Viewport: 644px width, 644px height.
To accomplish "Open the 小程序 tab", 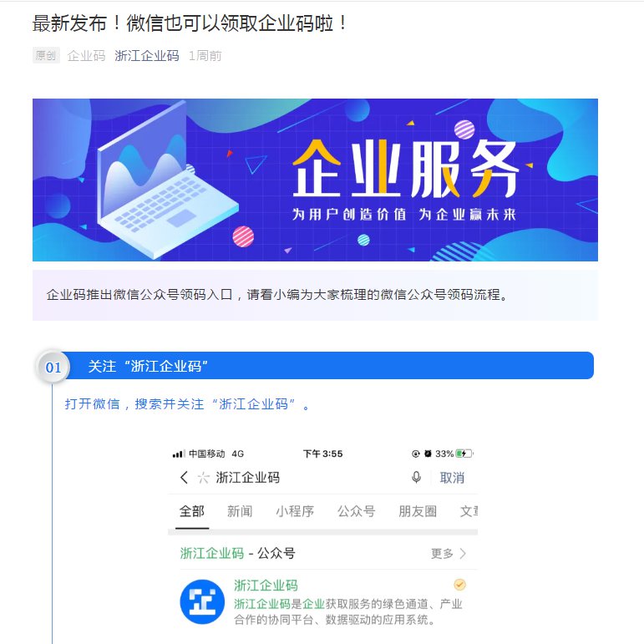I will click(295, 511).
